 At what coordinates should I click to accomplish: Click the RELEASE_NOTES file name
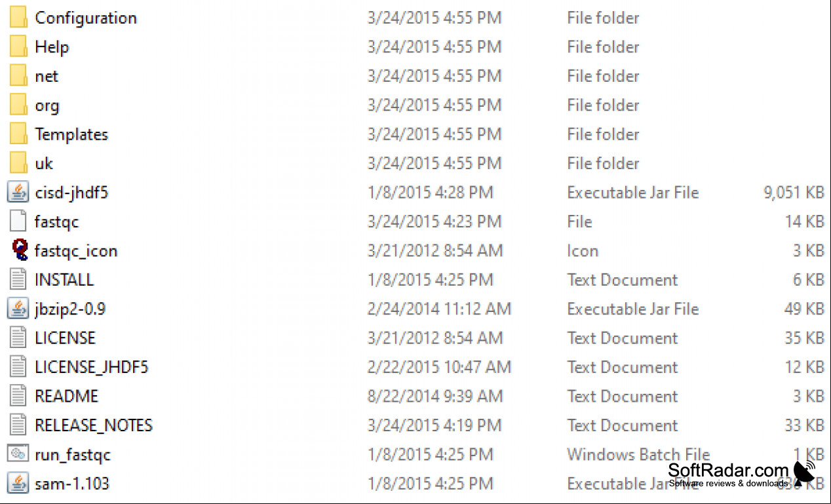coord(94,425)
